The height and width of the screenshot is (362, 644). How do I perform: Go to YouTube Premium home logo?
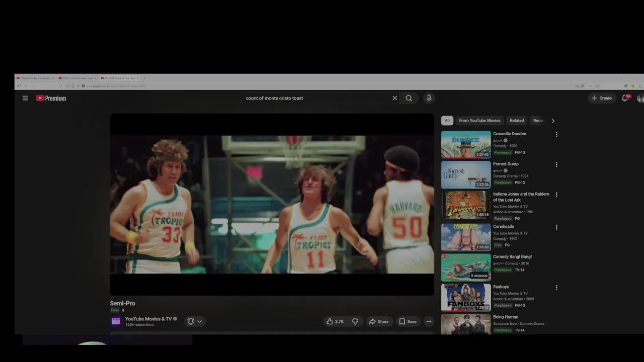click(x=51, y=98)
